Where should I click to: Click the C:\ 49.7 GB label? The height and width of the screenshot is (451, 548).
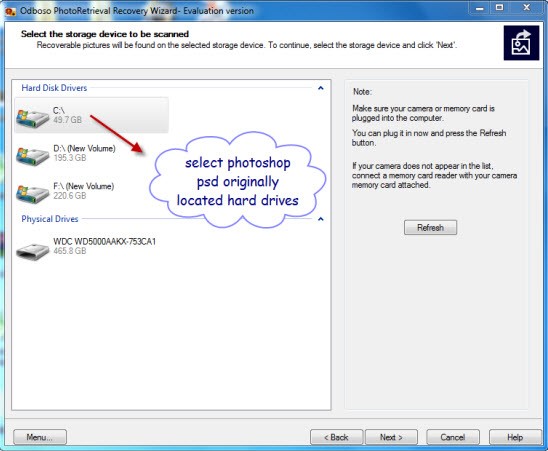pos(67,115)
